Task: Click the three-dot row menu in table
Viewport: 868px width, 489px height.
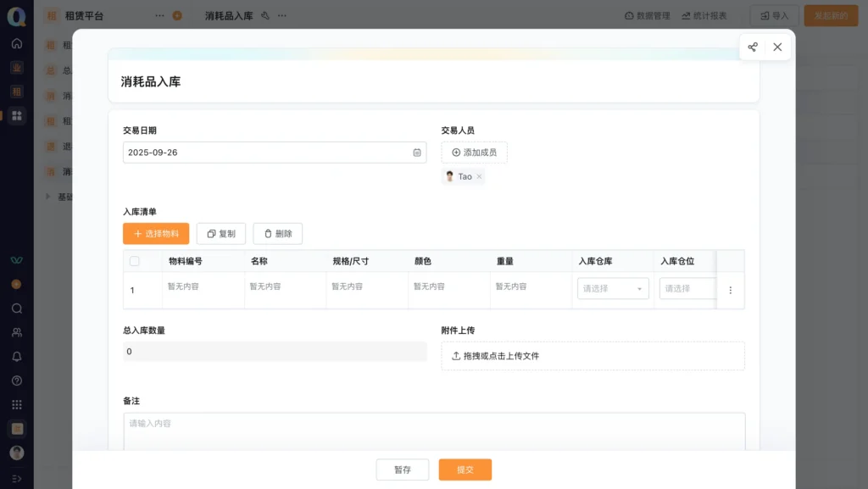Action: [x=731, y=290]
